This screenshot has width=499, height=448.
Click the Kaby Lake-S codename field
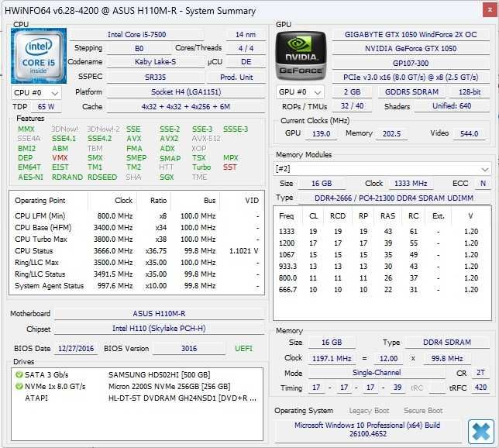pyautogui.click(x=155, y=62)
